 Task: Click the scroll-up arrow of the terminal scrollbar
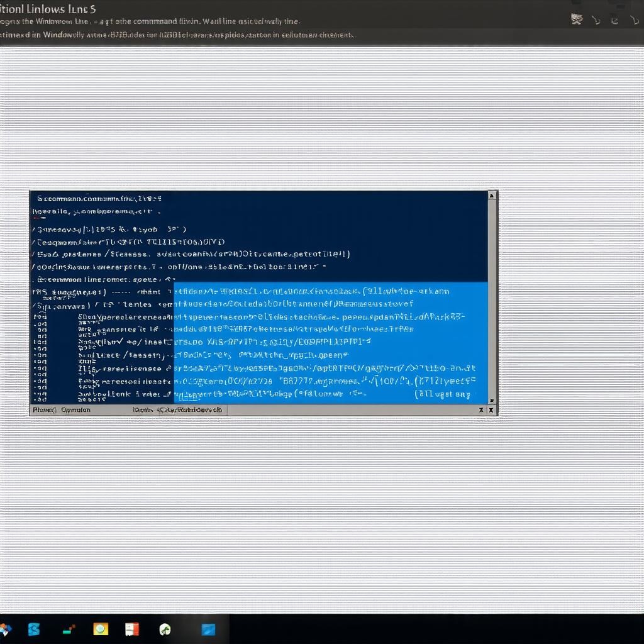click(x=492, y=196)
